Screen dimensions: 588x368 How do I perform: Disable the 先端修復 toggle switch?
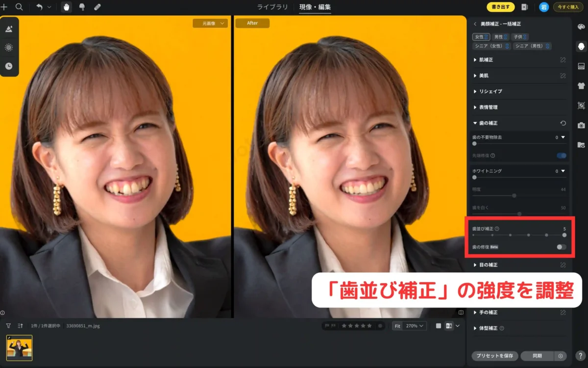(x=563, y=155)
